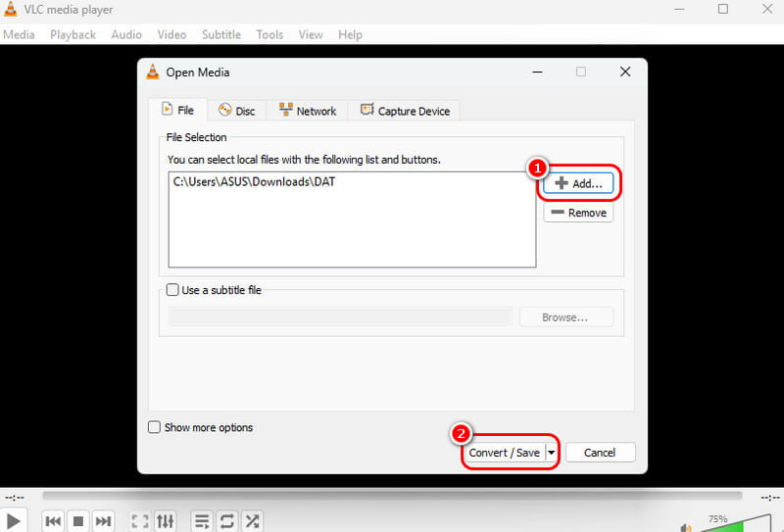This screenshot has width=784, height=532.
Task: Skip to previous media track
Action: [53, 521]
